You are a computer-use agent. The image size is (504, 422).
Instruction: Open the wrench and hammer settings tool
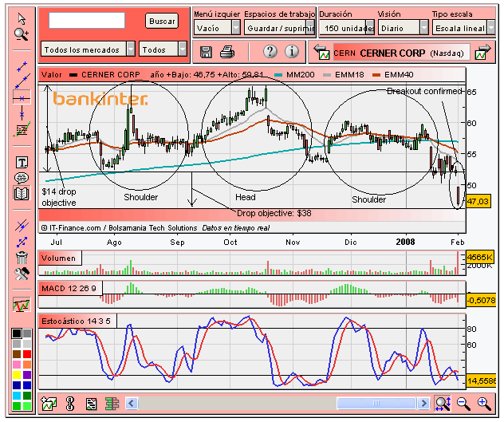(22, 274)
